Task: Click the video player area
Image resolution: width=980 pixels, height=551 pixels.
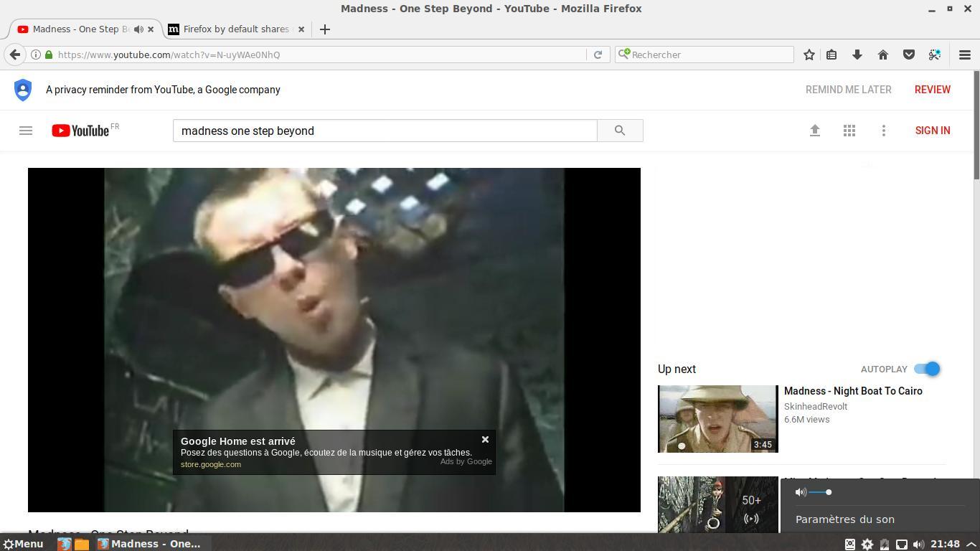Action: tap(334, 340)
